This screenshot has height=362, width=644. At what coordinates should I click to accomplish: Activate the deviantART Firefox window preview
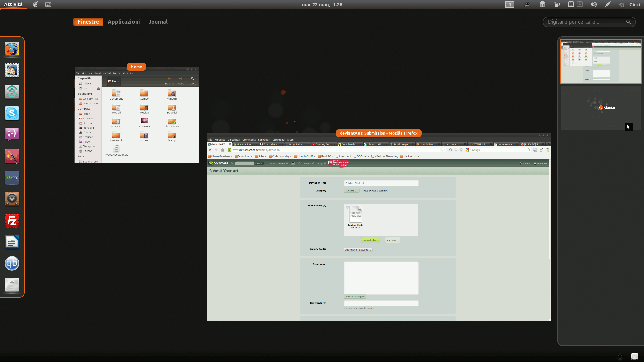379,227
